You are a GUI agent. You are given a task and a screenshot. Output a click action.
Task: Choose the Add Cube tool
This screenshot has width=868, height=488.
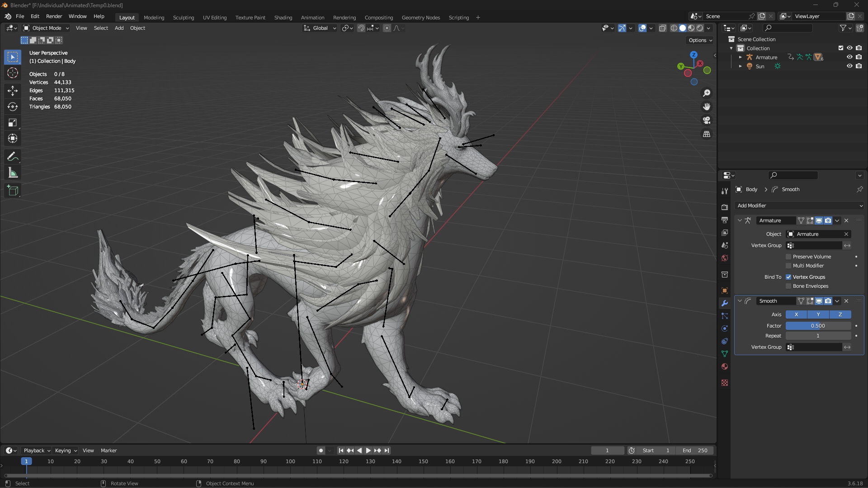coord(13,191)
